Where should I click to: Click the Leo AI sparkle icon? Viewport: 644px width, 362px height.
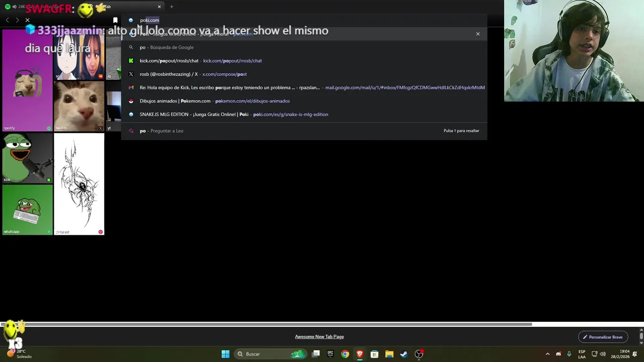(x=131, y=131)
